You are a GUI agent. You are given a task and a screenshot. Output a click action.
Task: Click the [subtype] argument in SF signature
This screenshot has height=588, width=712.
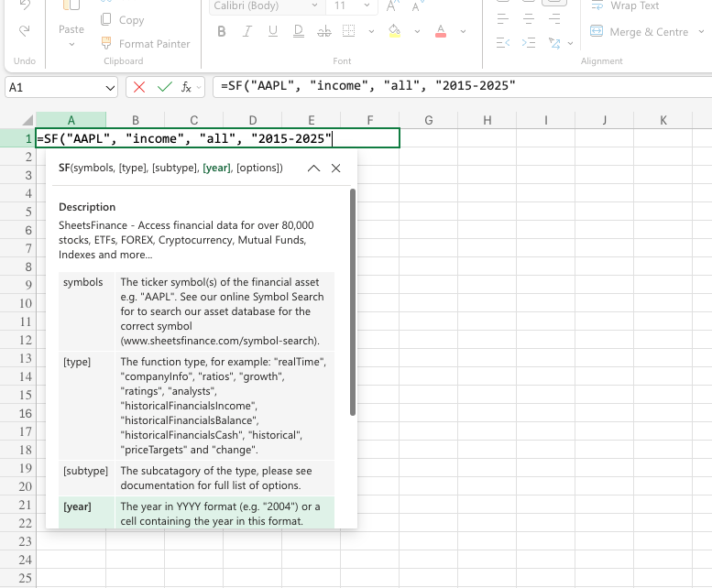coord(174,168)
